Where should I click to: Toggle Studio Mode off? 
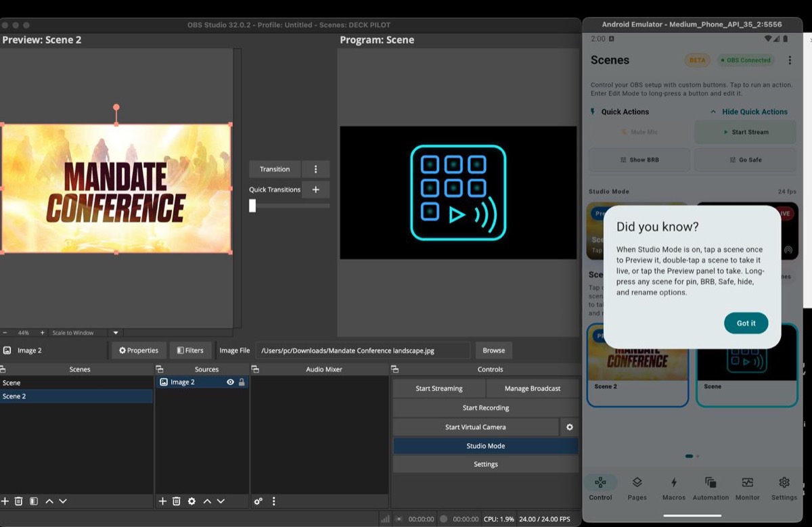(485, 445)
